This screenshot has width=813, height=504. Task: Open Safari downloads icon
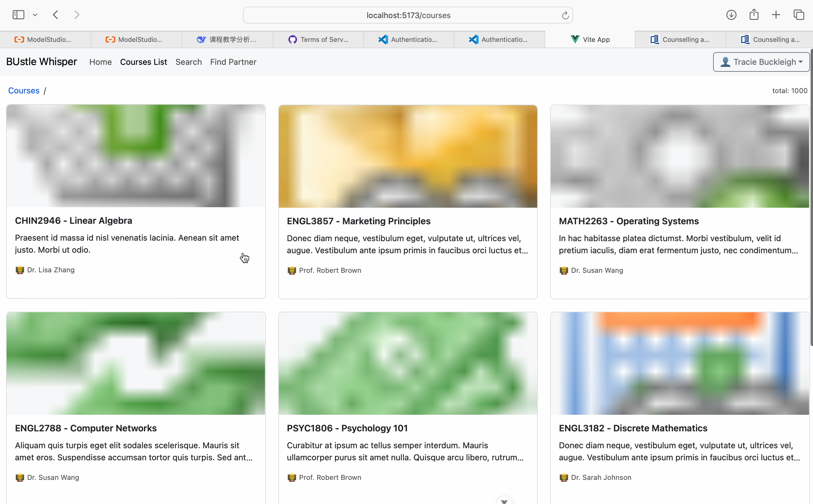pos(731,15)
